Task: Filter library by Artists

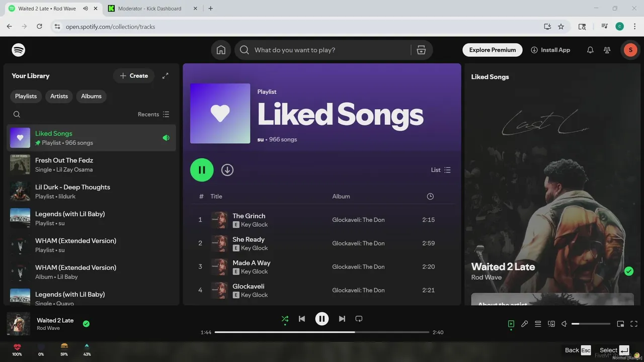Action: point(59,96)
